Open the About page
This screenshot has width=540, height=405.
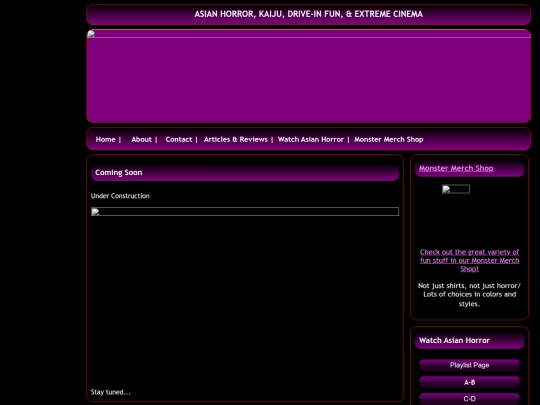pyautogui.click(x=141, y=139)
